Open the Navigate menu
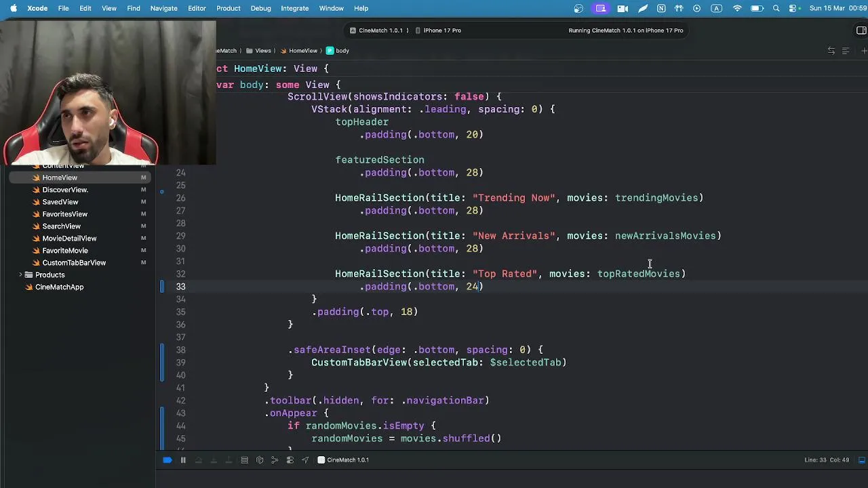This screenshot has width=868, height=488. (163, 8)
